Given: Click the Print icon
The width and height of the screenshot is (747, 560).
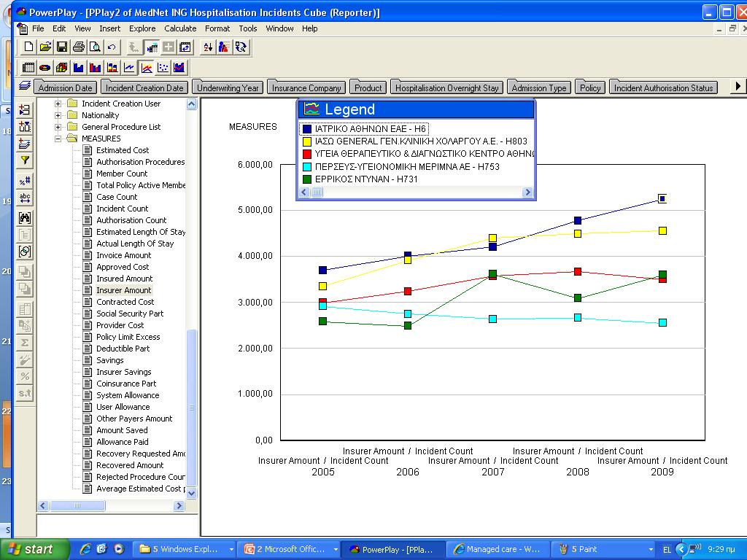Looking at the screenshot, I should coord(79,47).
